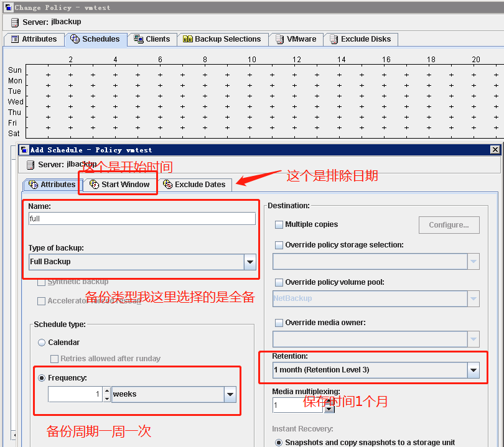Click the calendar icon on Exclude Dates tab
This screenshot has height=447, width=504.
pyautogui.click(x=168, y=185)
